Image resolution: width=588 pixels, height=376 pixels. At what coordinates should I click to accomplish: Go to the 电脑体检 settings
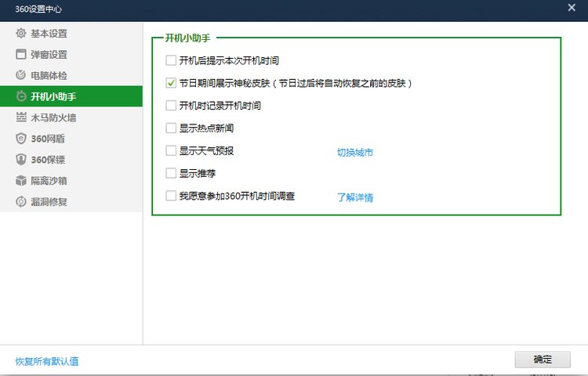tap(71, 75)
